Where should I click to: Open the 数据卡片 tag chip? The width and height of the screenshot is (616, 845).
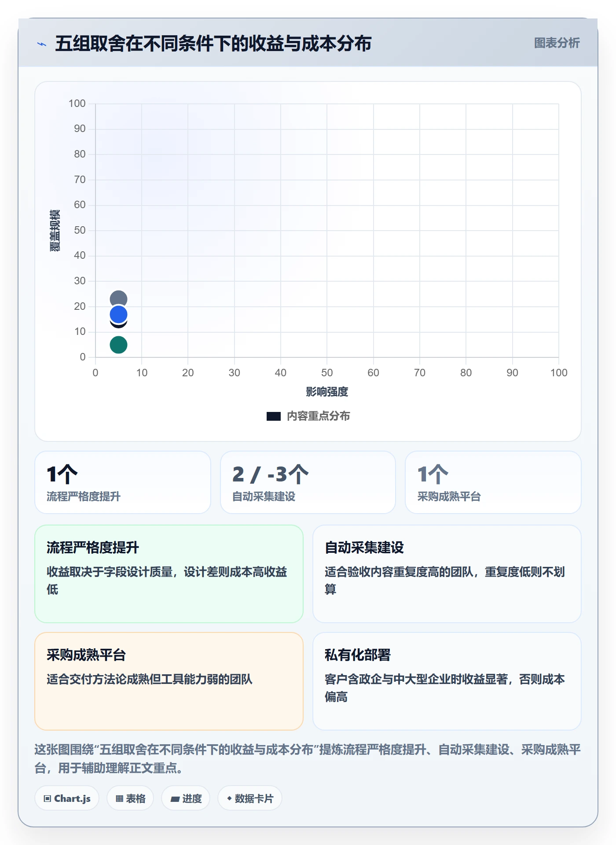(x=250, y=798)
